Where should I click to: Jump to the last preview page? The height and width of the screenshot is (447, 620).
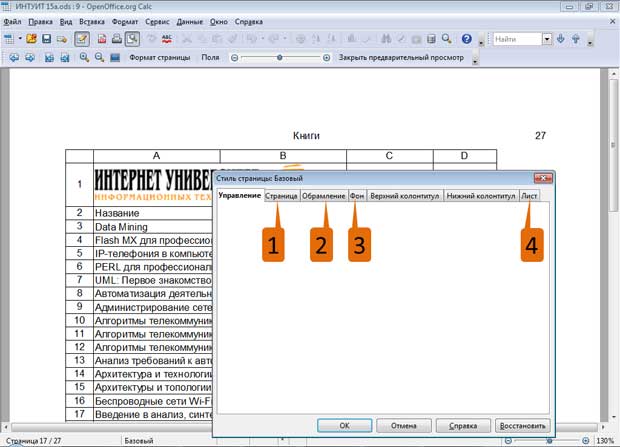[x=64, y=58]
